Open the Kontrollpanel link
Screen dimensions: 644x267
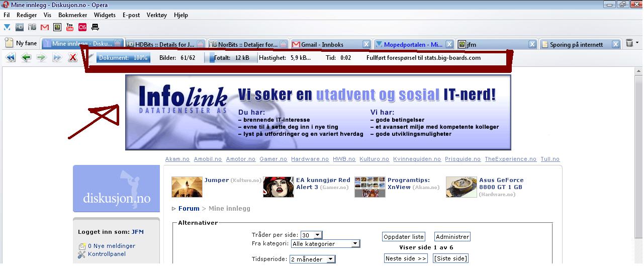(x=107, y=254)
